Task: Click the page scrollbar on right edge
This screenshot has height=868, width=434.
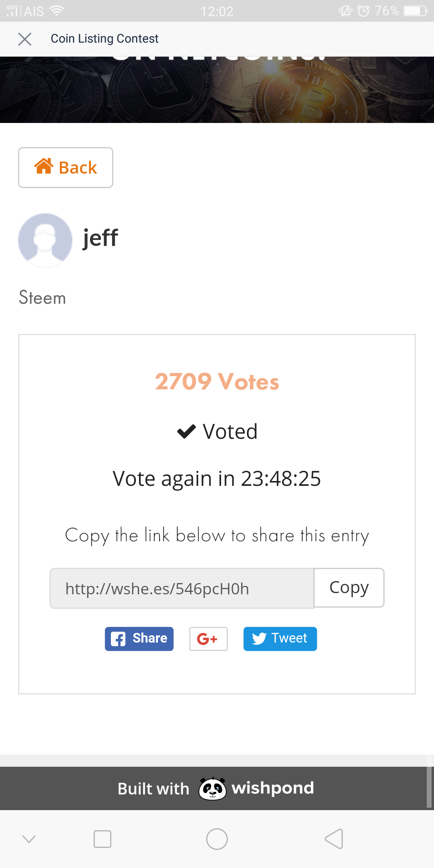Action: pyautogui.click(x=430, y=781)
